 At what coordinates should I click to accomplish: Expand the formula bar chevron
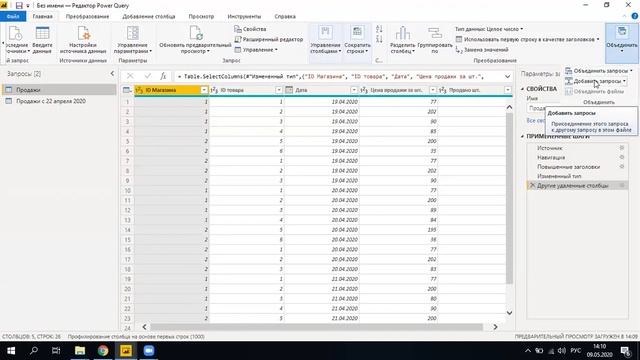(507, 76)
